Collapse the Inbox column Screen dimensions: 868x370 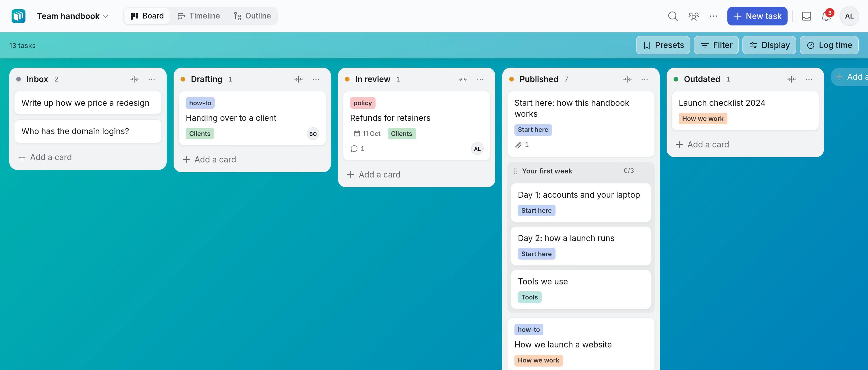(134, 79)
